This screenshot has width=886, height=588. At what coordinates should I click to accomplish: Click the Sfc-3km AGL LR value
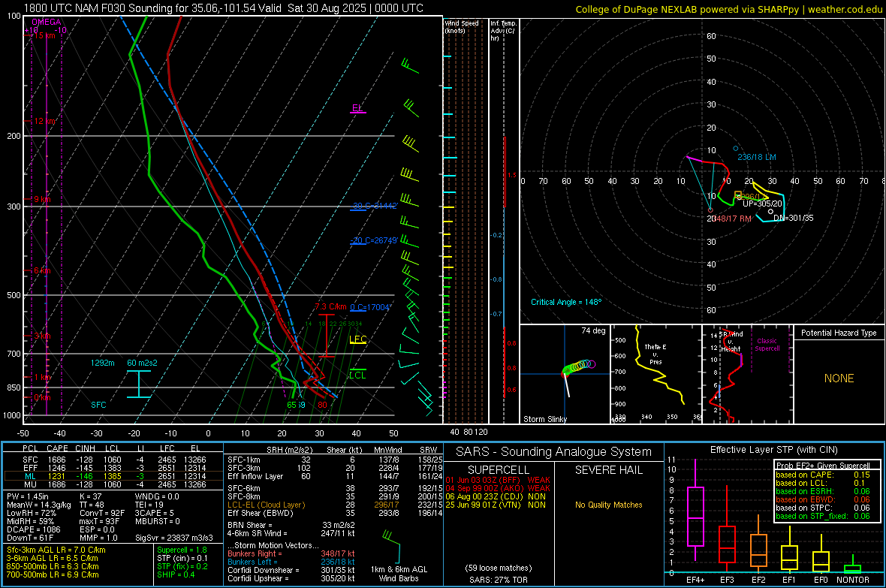[56, 550]
